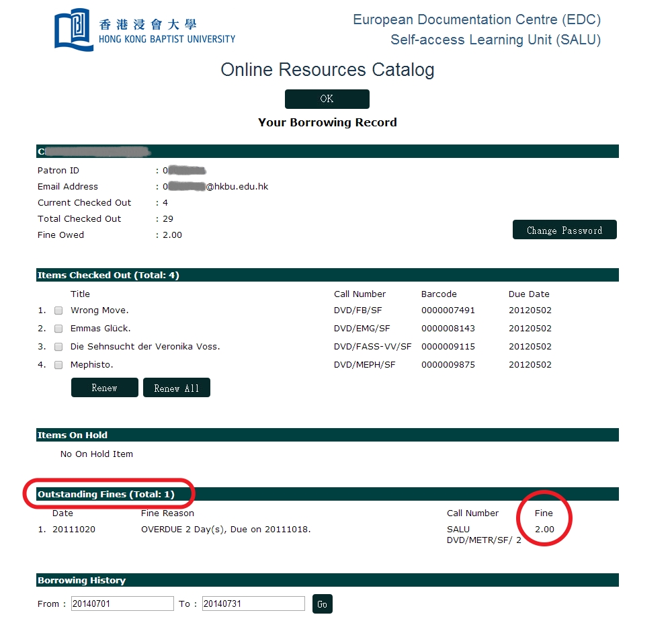Tick the checkbox for Wrong Move
Viewport: 672px width, 623px height.
click(x=58, y=310)
